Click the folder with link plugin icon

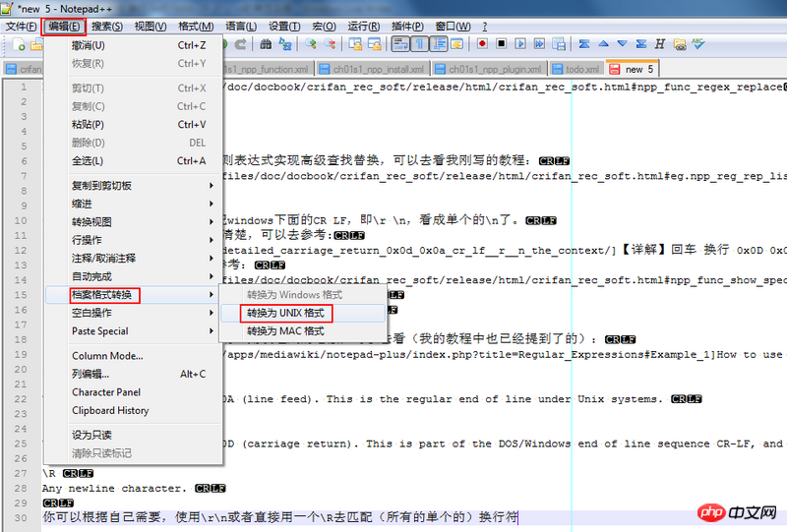tap(680, 44)
